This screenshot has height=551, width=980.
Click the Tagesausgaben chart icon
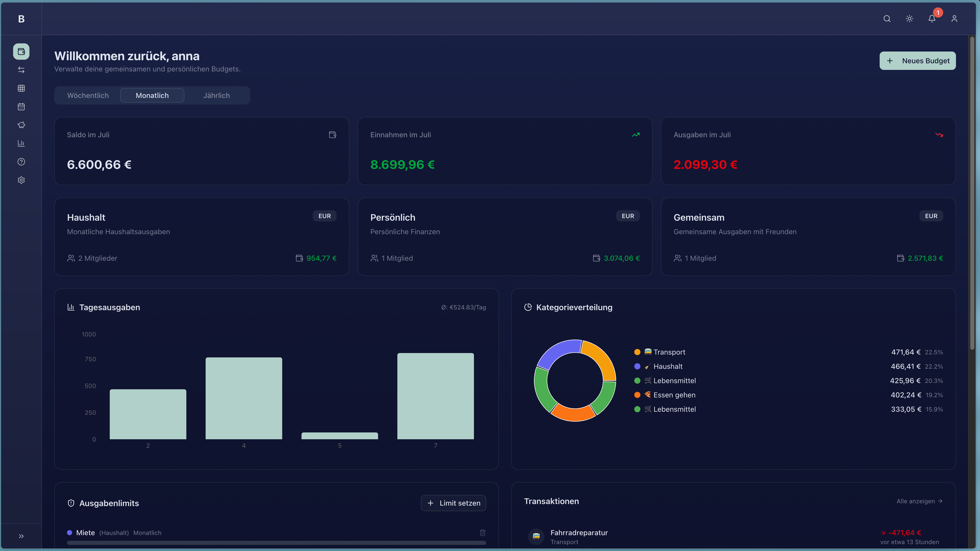(x=71, y=307)
